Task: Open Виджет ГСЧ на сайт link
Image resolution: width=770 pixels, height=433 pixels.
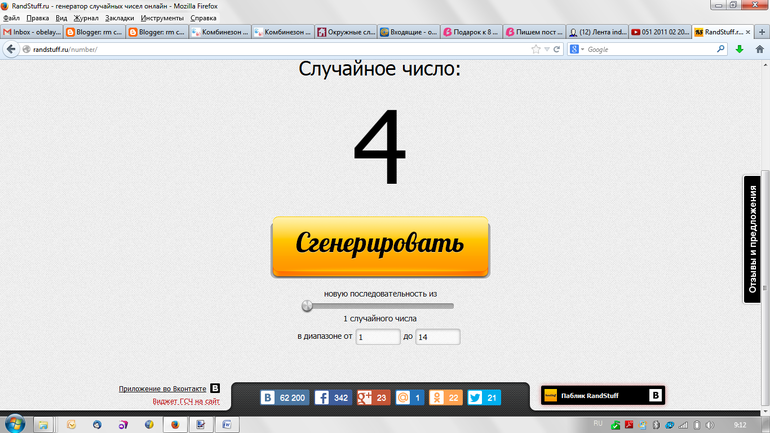Action: coord(186,401)
